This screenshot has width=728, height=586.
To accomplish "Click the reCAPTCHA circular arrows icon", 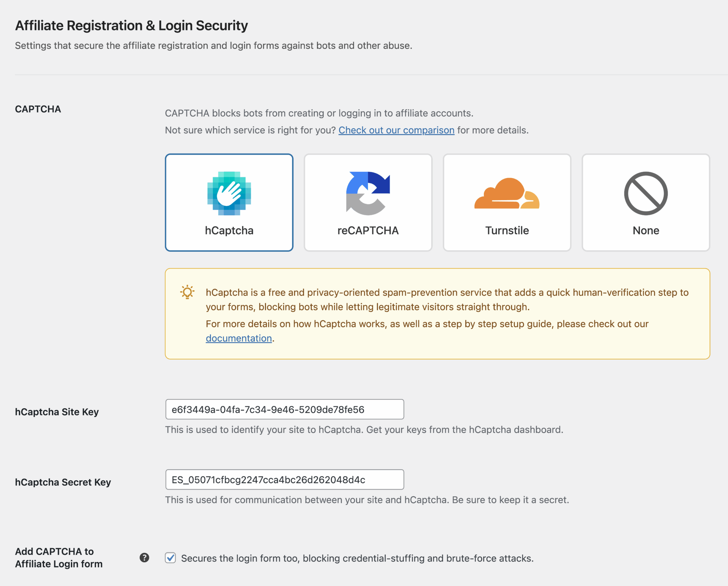I will coord(368,193).
